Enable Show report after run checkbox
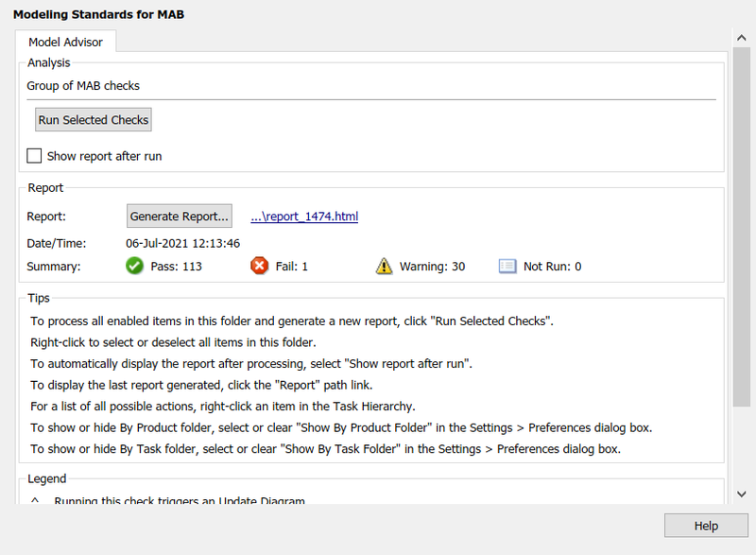This screenshot has width=756, height=555. 34,156
